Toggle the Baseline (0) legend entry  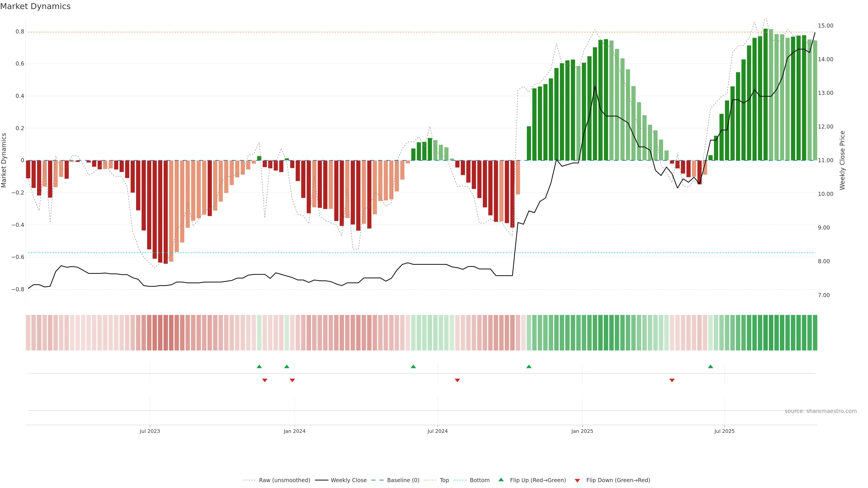tap(403, 480)
